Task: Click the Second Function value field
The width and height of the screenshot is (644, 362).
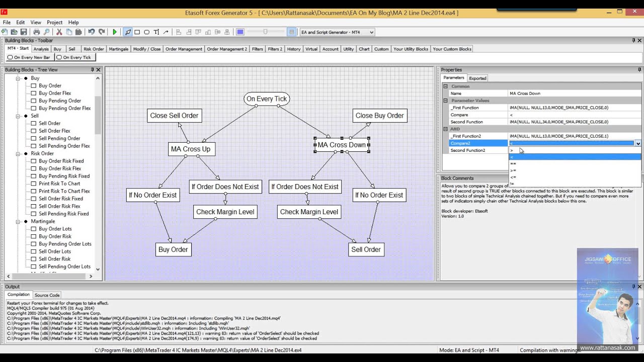Action: pyautogui.click(x=575, y=122)
